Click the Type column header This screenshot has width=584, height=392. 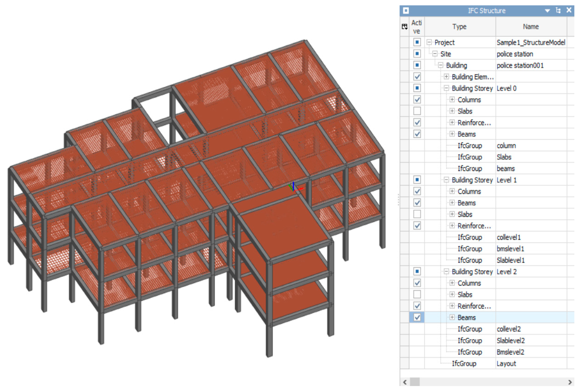459,26
